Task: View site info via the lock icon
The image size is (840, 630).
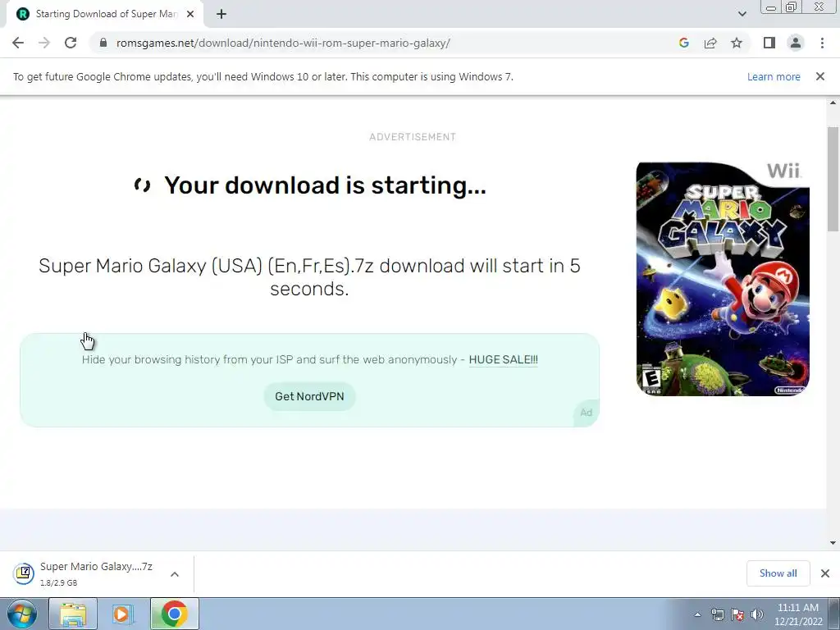Action: [103, 43]
